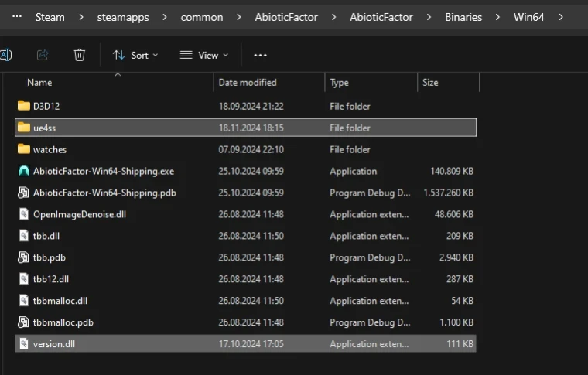Click size 2.940 KB cell
Screen dimensions: 588x375
click(456, 257)
